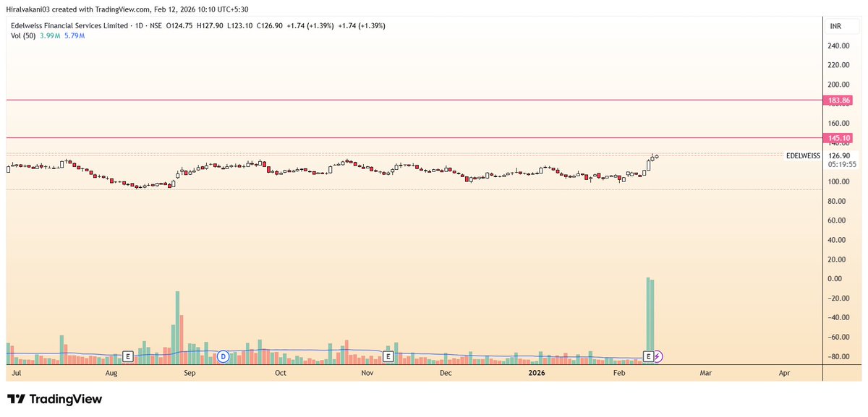Image resolution: width=868 pixels, height=417 pixels.
Task: Select the 145.10 price line label
Action: coord(838,137)
